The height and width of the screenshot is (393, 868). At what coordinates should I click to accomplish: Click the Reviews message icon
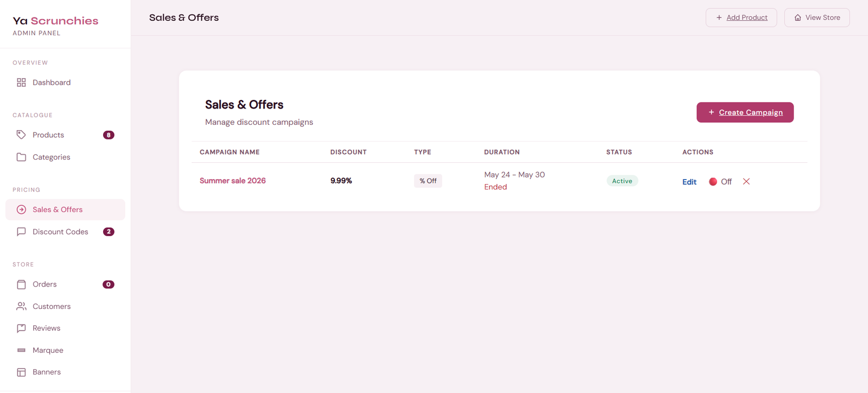tap(21, 328)
